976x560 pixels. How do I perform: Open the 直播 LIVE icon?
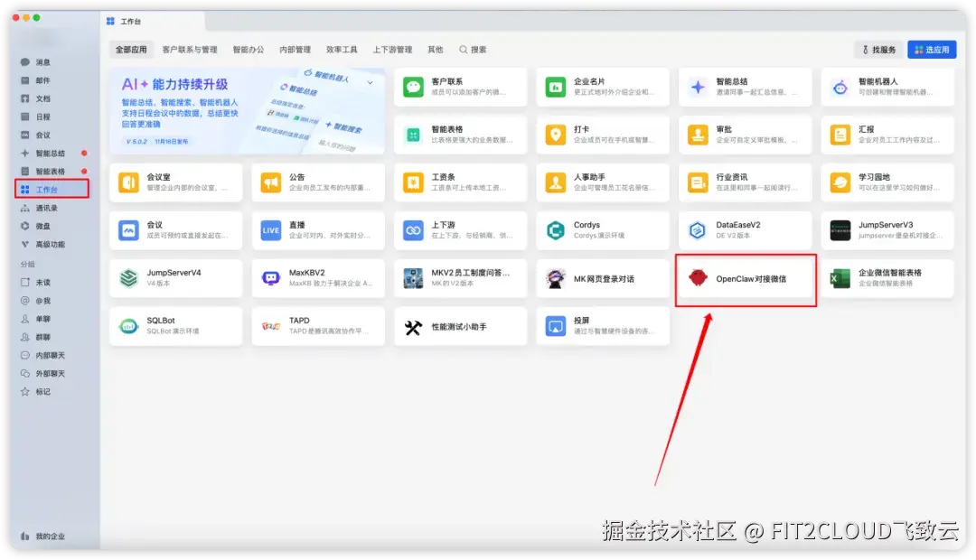(271, 230)
